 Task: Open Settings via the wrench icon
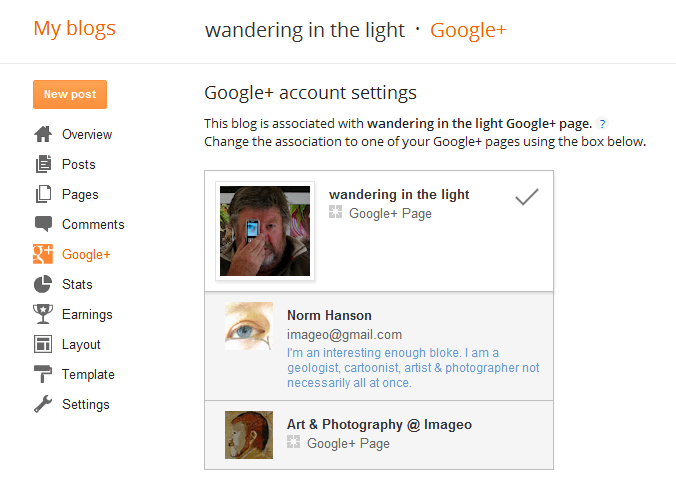click(x=43, y=404)
